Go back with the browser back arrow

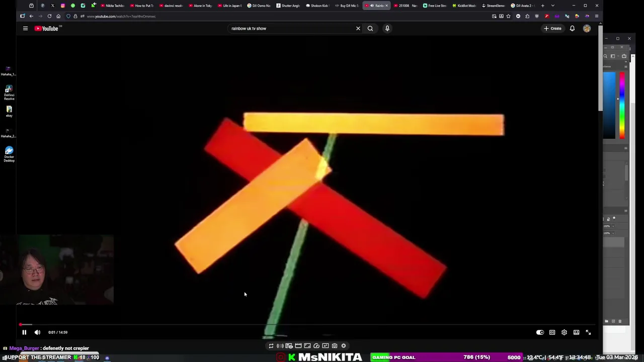31,16
